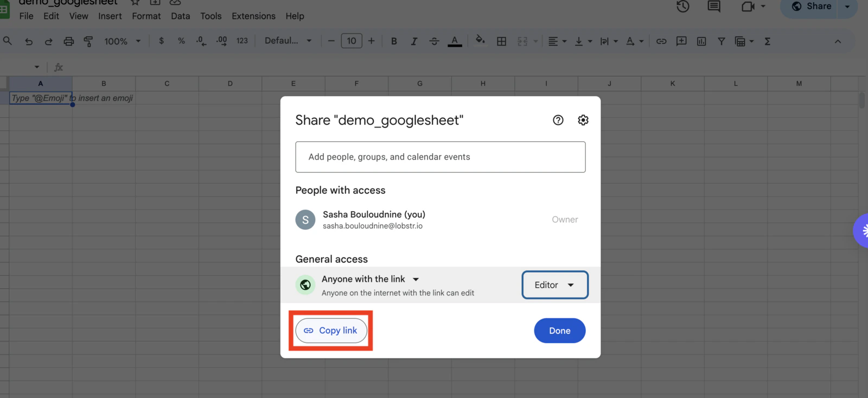
Task: Open the text color picker
Action: (455, 41)
